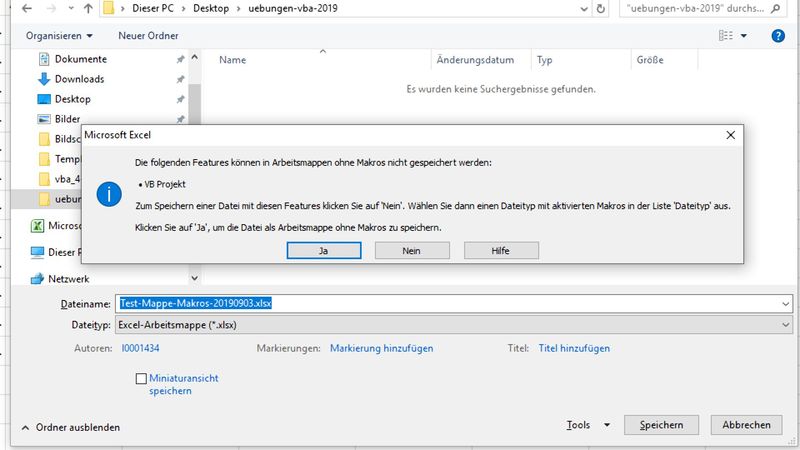
Task: Click the Dokumente document icon
Action: click(x=44, y=59)
